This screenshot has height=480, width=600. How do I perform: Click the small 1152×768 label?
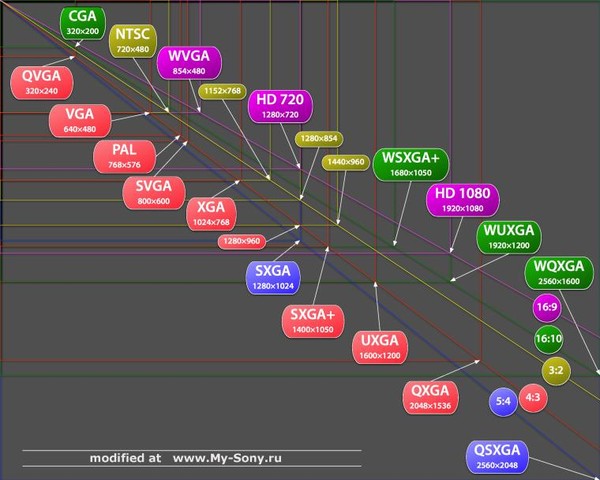(x=222, y=91)
